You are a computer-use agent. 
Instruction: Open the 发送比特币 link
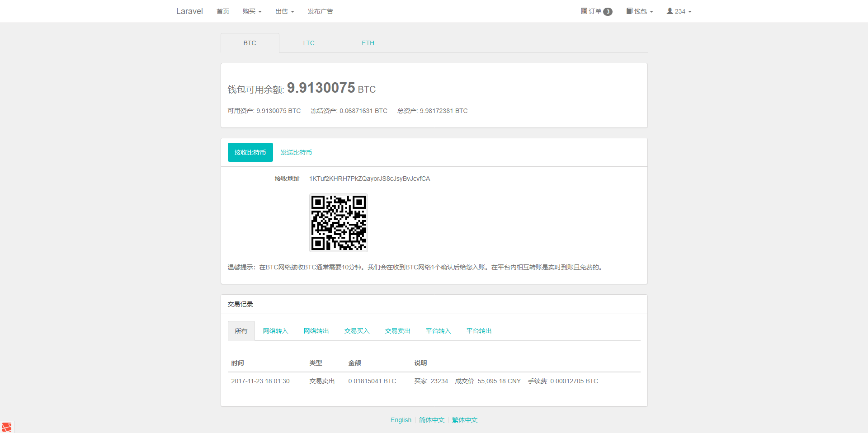pos(296,152)
